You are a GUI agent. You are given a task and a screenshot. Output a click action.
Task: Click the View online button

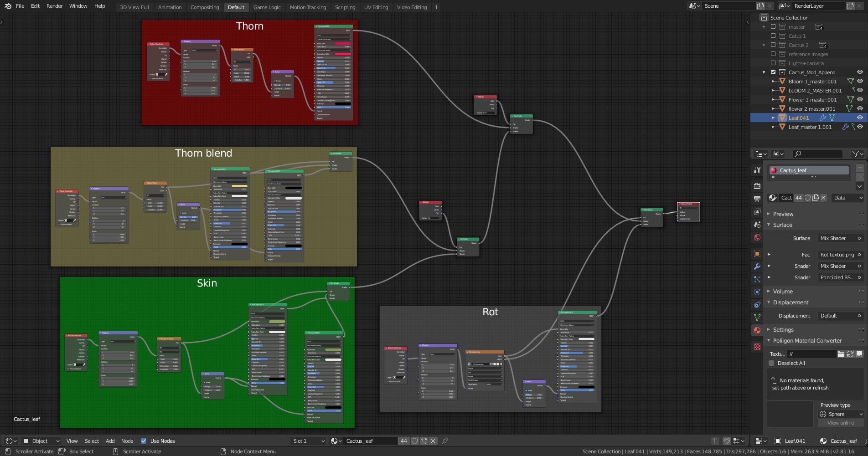[x=840, y=423]
